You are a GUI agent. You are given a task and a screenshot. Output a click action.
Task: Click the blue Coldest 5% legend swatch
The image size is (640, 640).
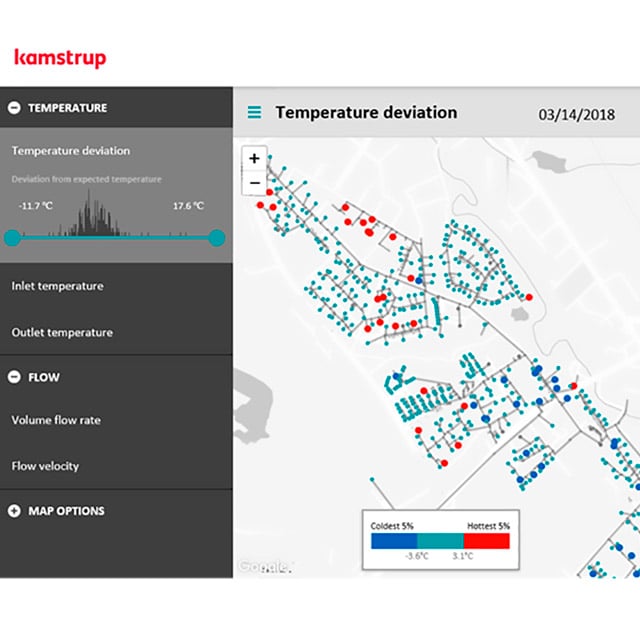pyautogui.click(x=394, y=540)
